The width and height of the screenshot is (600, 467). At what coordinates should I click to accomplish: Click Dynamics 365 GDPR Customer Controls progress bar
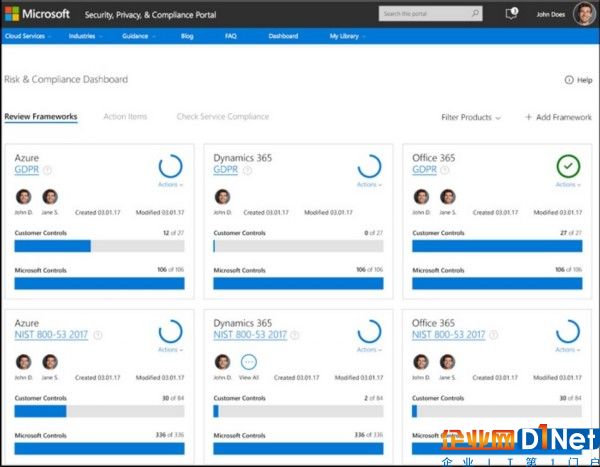coord(298,246)
